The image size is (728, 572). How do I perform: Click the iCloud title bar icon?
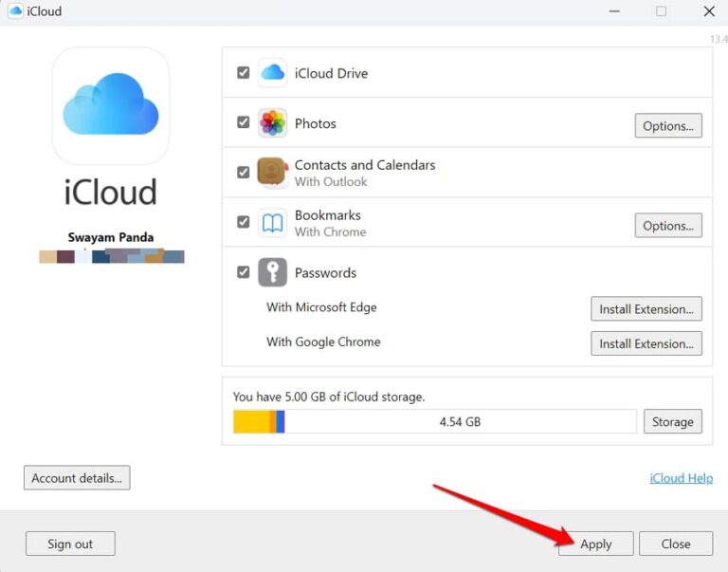click(x=15, y=11)
